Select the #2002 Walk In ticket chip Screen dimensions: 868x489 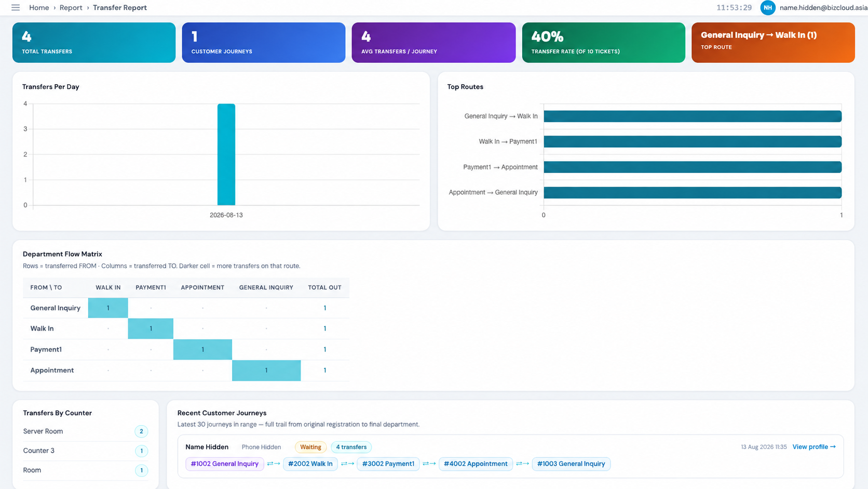(x=310, y=464)
